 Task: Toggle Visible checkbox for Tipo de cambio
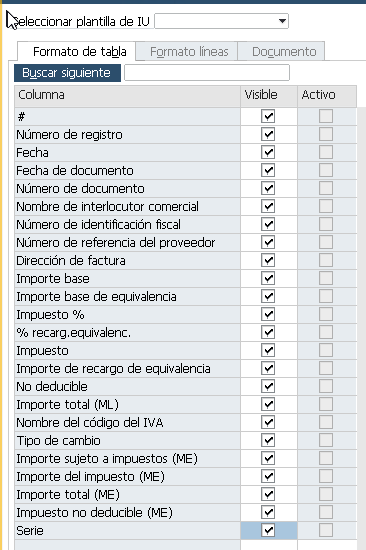click(268, 441)
